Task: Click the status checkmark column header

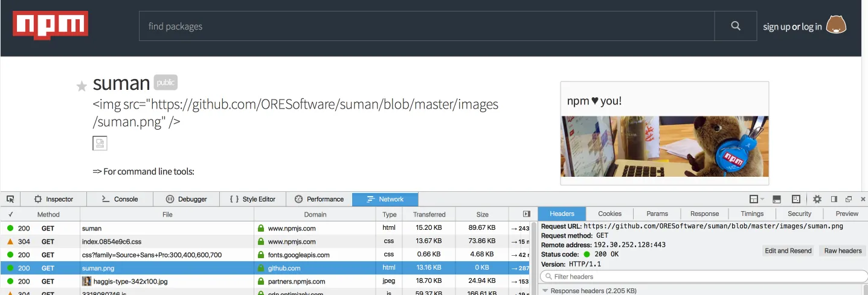Action: click(x=11, y=214)
